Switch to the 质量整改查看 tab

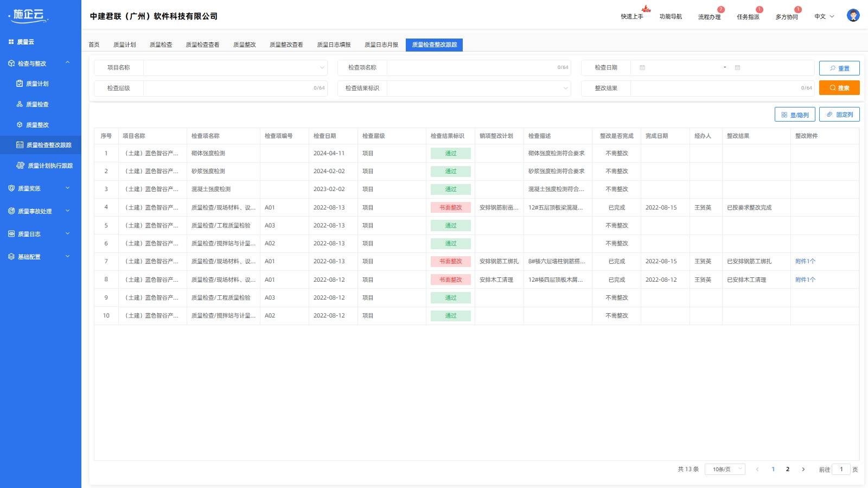(x=286, y=45)
